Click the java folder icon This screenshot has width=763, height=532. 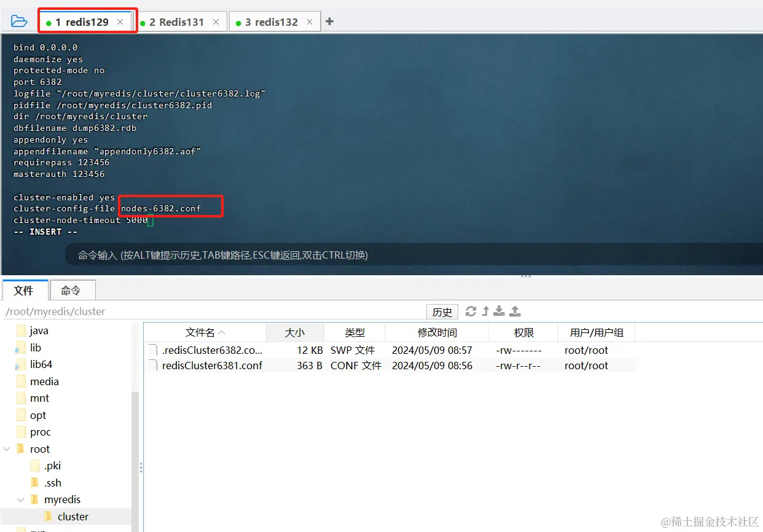tap(21, 331)
